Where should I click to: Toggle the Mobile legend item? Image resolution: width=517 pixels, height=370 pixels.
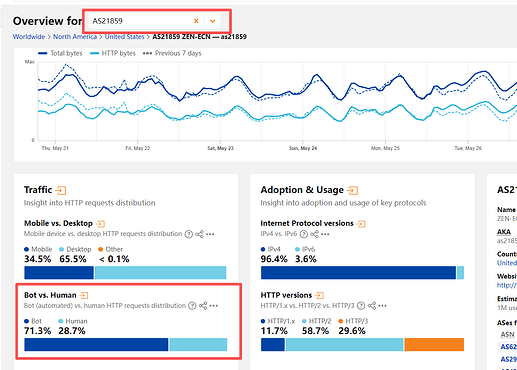38,249
